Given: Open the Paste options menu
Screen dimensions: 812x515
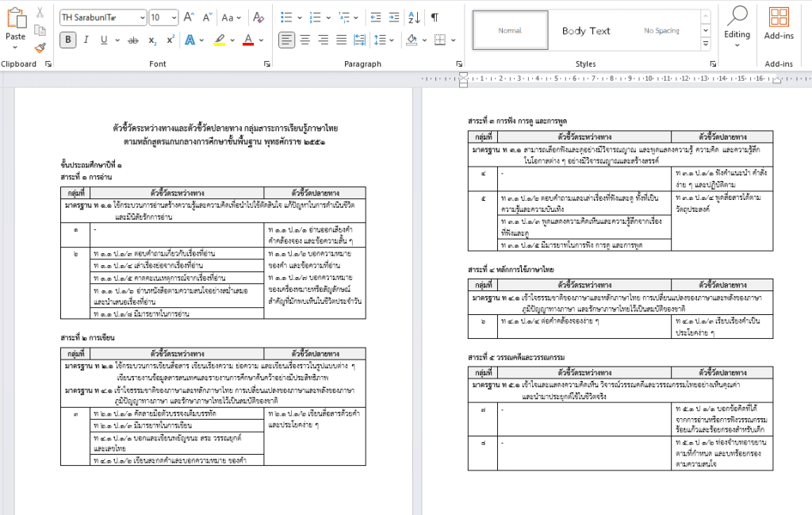Looking at the screenshot, I should pos(15,48).
